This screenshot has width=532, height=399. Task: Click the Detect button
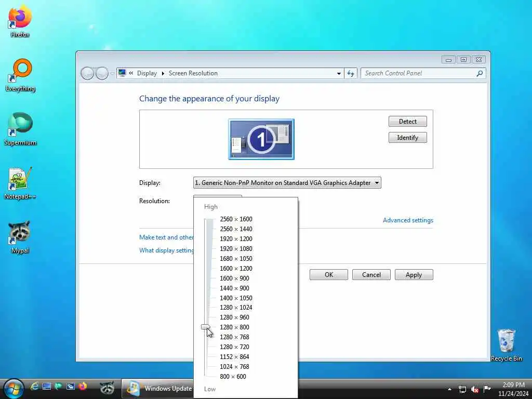pyautogui.click(x=407, y=122)
